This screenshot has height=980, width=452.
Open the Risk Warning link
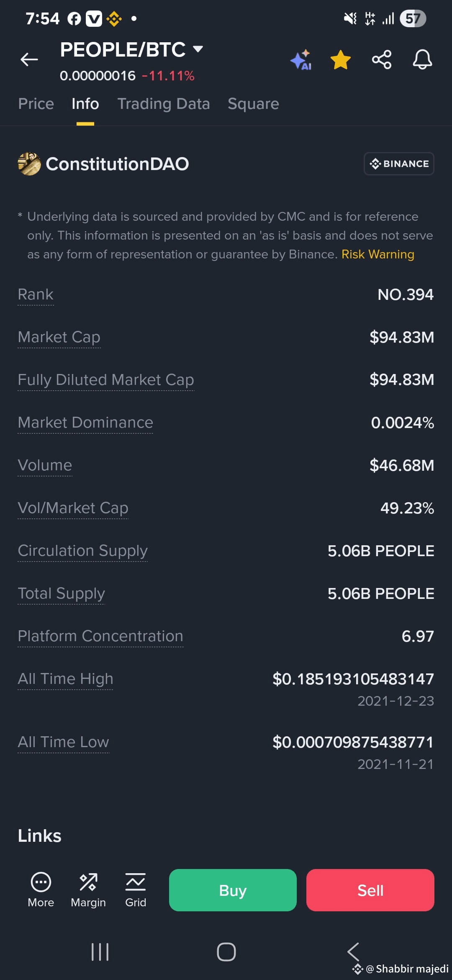pyautogui.click(x=378, y=254)
